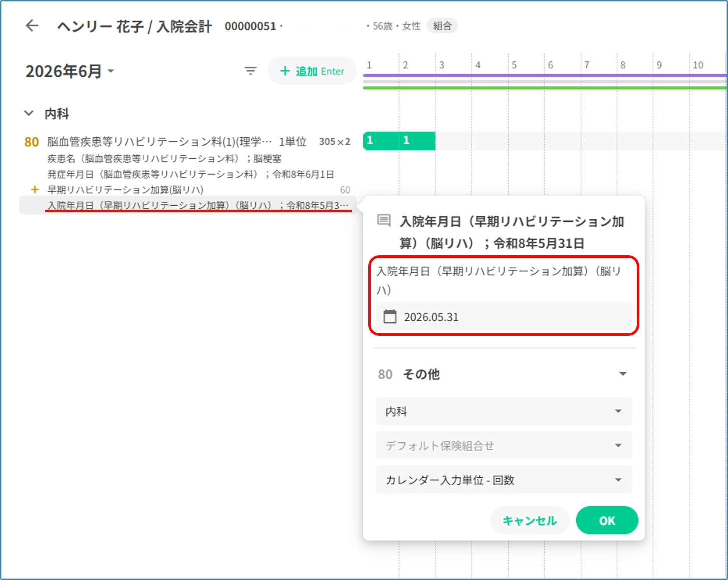Click the green cell for day 1
Viewport: 728px width, 580px height.
click(x=381, y=141)
